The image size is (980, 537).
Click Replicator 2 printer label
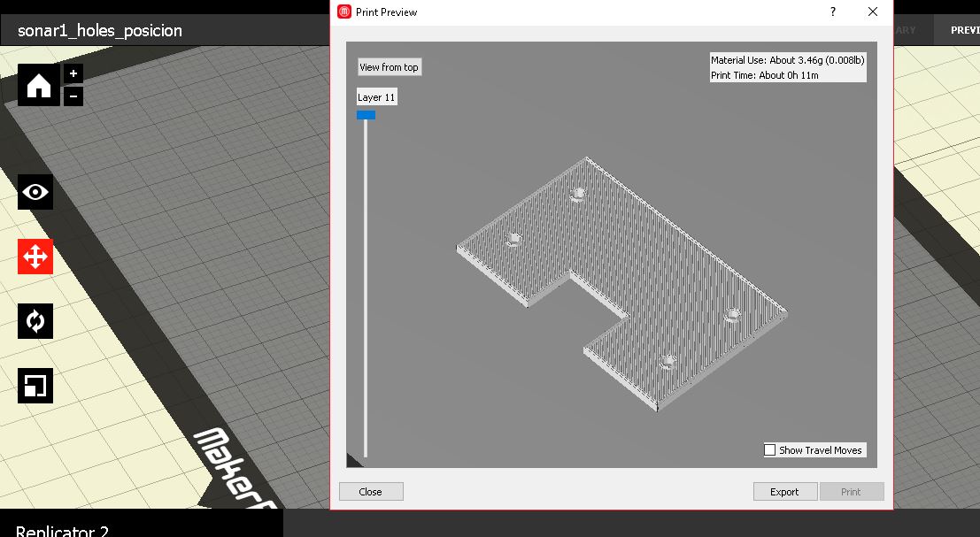pyautogui.click(x=62, y=530)
